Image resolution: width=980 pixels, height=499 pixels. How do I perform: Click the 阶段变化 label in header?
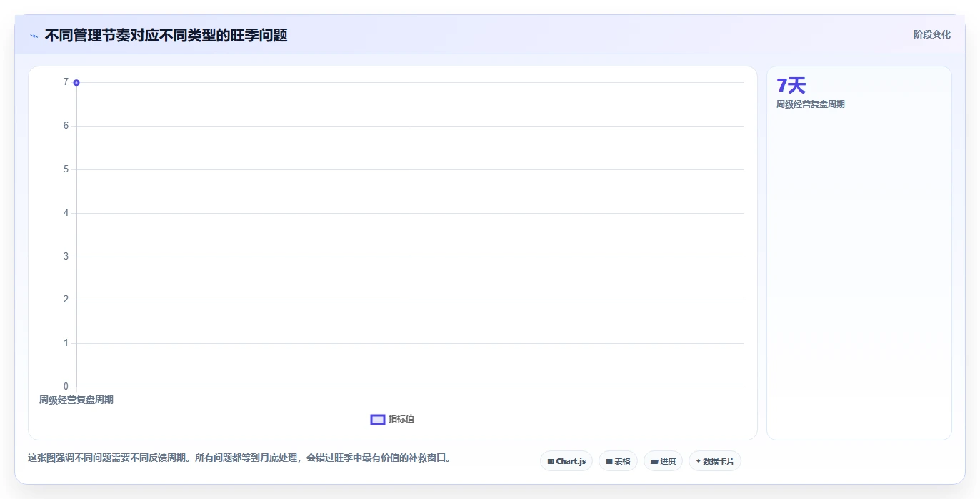(932, 34)
